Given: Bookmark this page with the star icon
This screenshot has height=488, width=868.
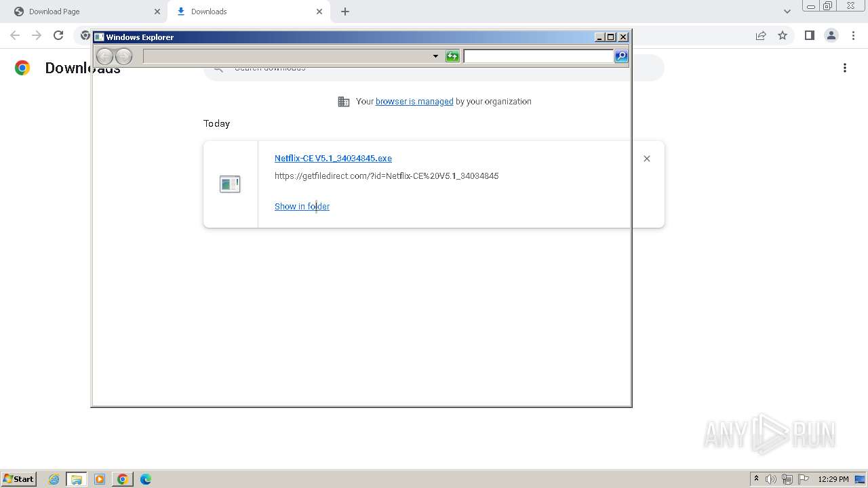Looking at the screenshot, I should (783, 35).
